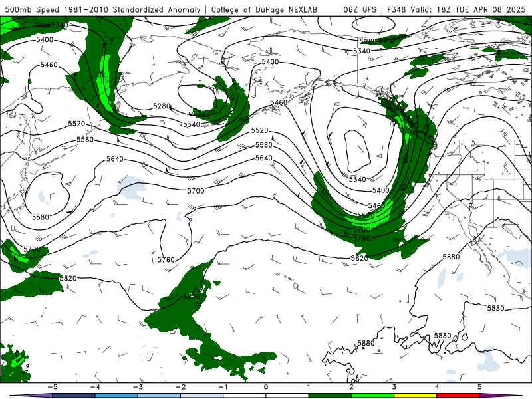
Task: Click the 'College of DuPage NEXLAB' header text
Action: [x=264, y=9]
